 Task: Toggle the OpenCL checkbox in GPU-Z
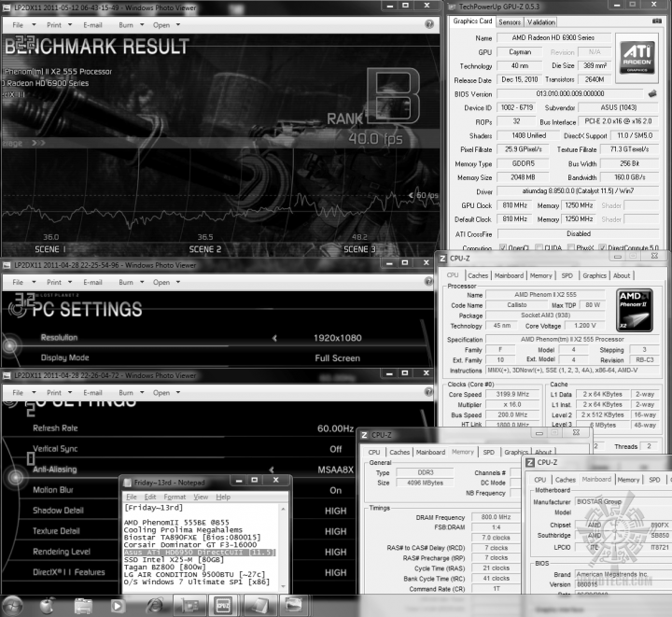click(503, 247)
